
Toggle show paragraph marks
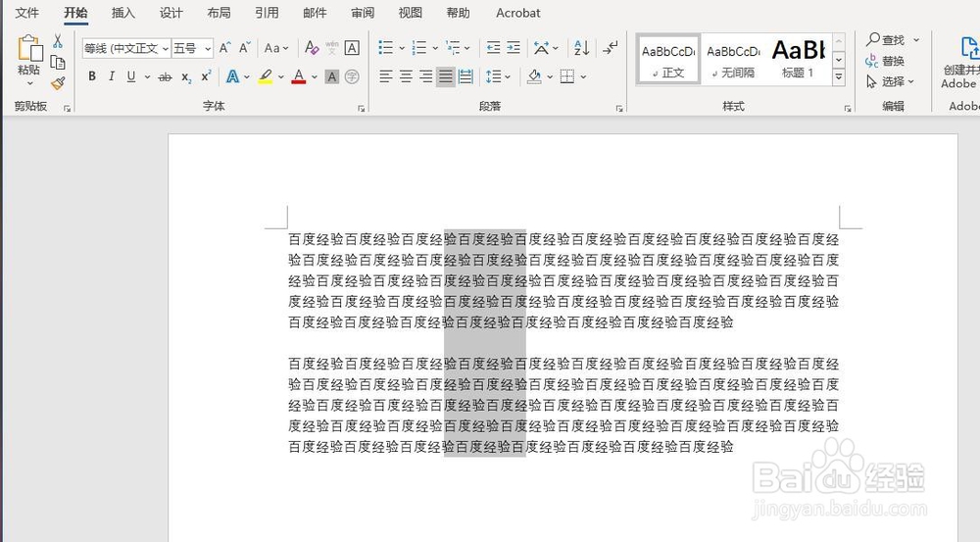[x=610, y=47]
